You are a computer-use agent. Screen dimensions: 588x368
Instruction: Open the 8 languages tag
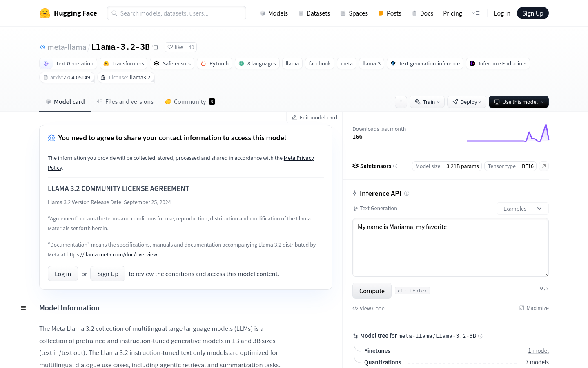coord(257,63)
